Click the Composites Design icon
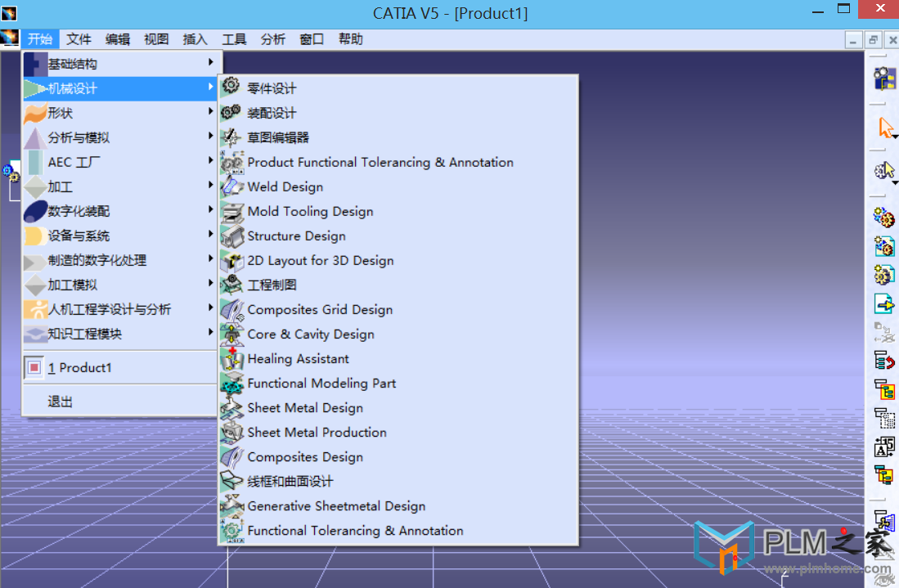899x588 pixels. tap(231, 457)
